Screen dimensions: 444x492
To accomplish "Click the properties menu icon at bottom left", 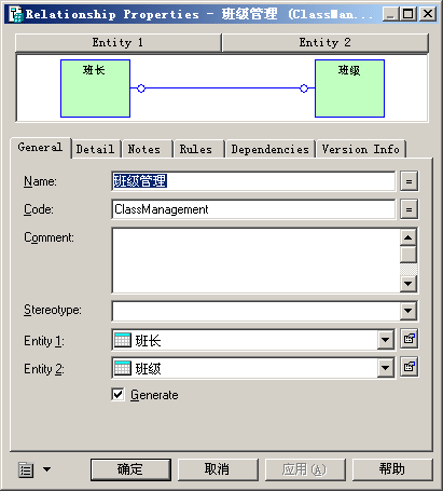I will 25,470.
